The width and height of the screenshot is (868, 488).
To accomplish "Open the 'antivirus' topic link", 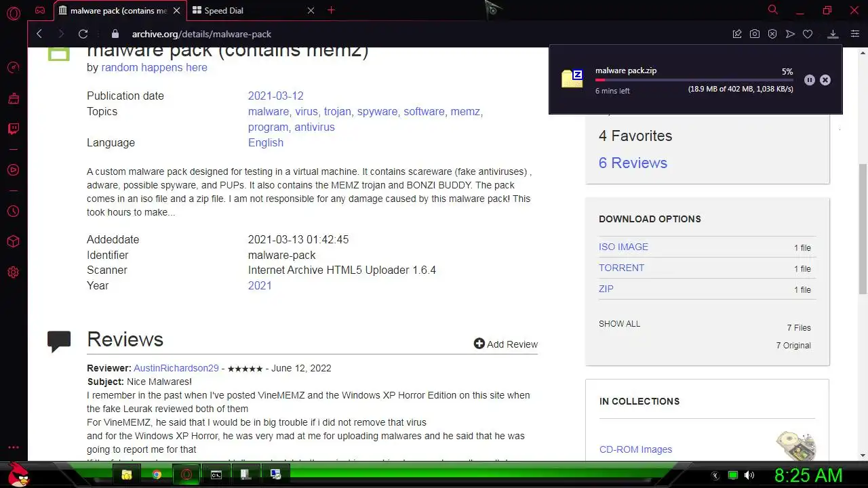I will (x=315, y=127).
